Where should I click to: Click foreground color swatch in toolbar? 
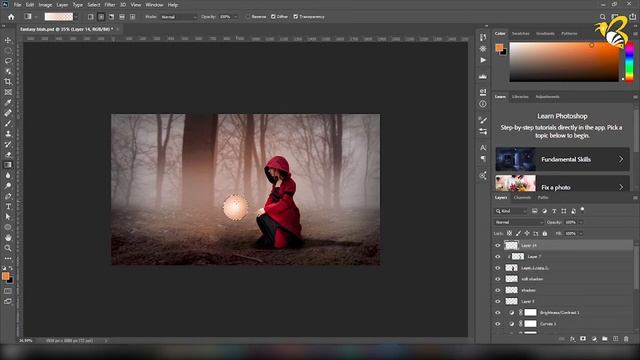click(x=5, y=276)
